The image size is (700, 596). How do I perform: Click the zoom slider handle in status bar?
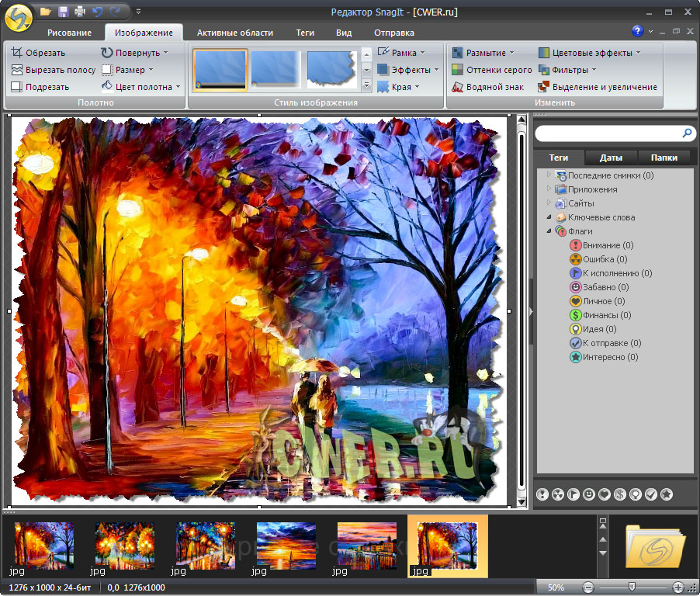tap(632, 587)
